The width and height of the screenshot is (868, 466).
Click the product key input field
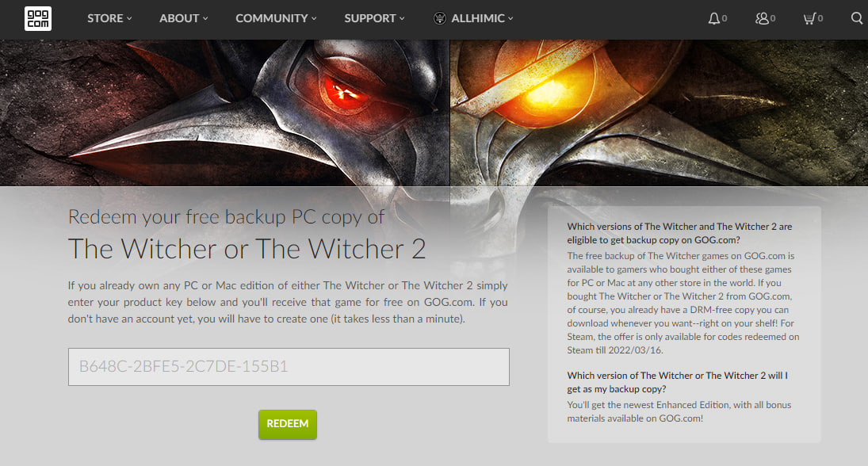click(x=289, y=366)
